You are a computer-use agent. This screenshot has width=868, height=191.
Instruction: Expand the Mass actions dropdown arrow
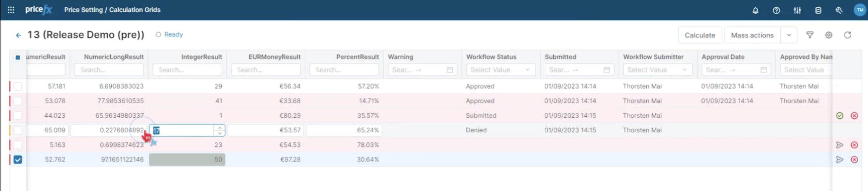click(x=789, y=35)
